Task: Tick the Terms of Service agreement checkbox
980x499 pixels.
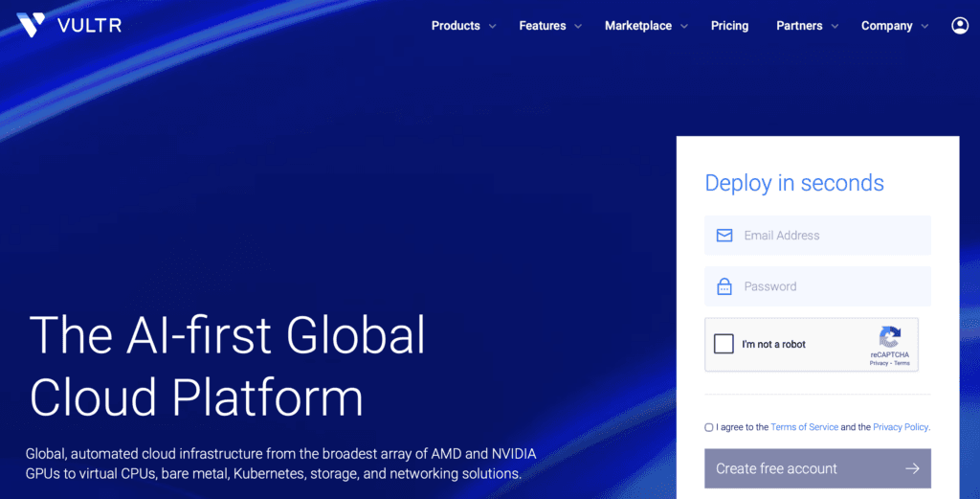Action: tap(709, 428)
